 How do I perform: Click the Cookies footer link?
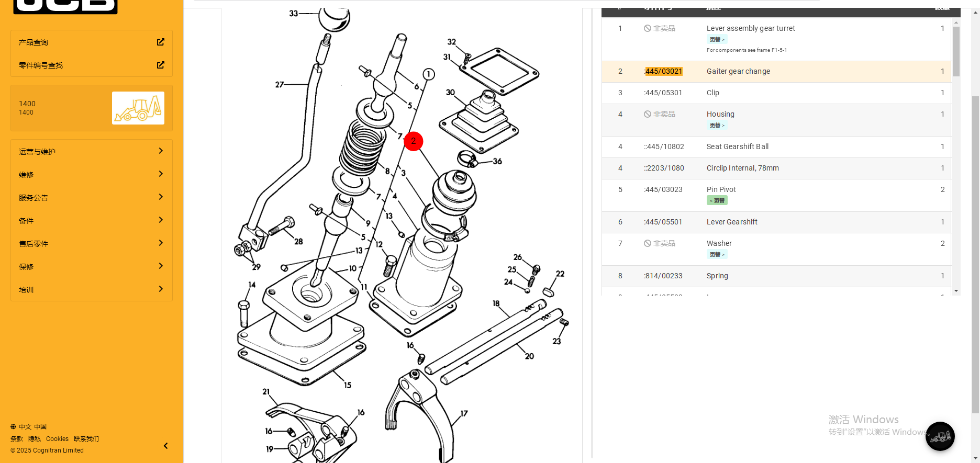click(x=57, y=439)
